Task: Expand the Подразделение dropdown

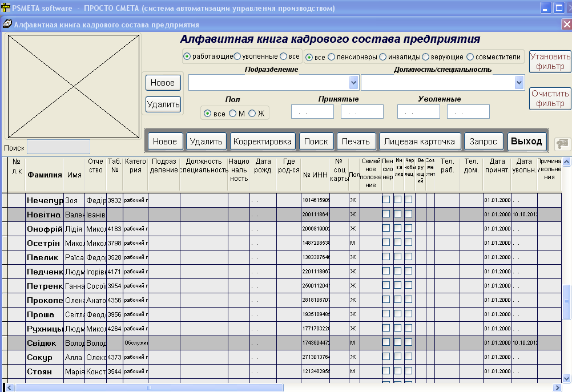Action: point(353,83)
